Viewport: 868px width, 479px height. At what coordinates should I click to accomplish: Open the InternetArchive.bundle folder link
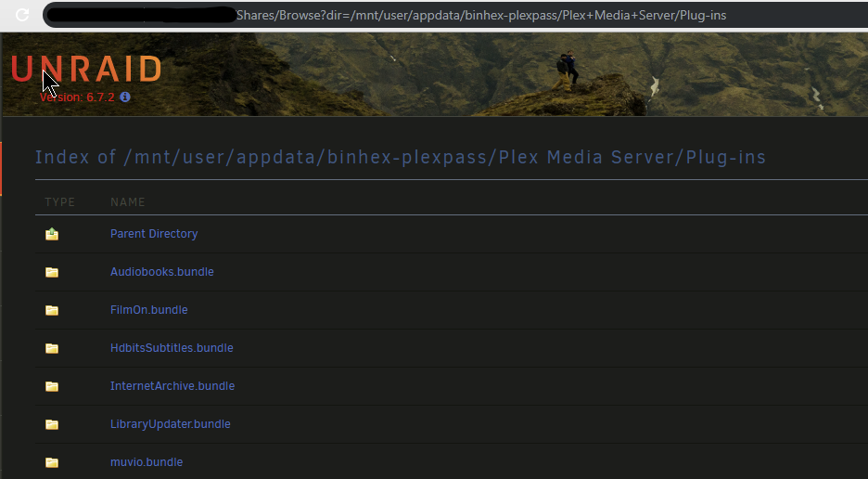172,386
